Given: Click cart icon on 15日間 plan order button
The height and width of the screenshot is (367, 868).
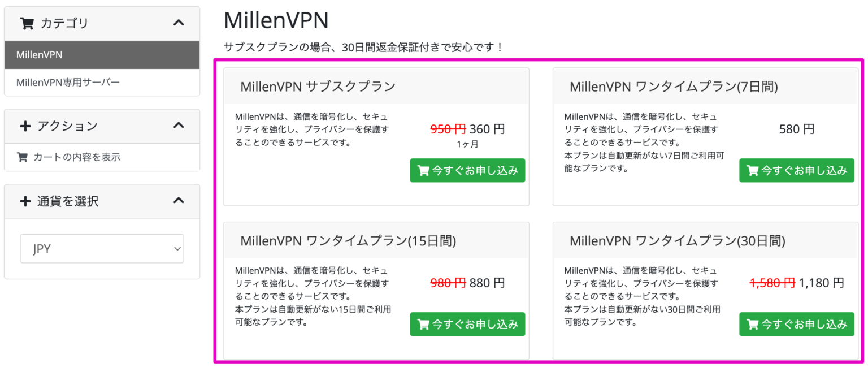Looking at the screenshot, I should point(425,324).
